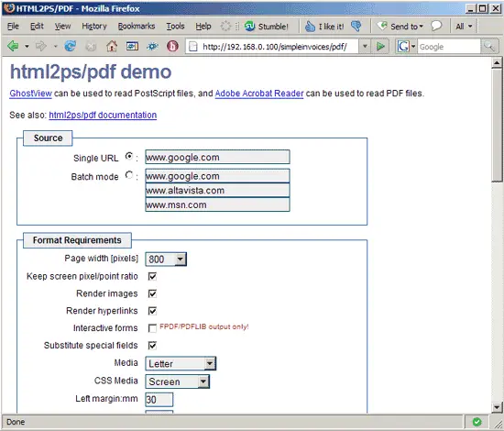504x431 pixels.
Task: Click the scrollbar up arrow
Action: coord(497,62)
